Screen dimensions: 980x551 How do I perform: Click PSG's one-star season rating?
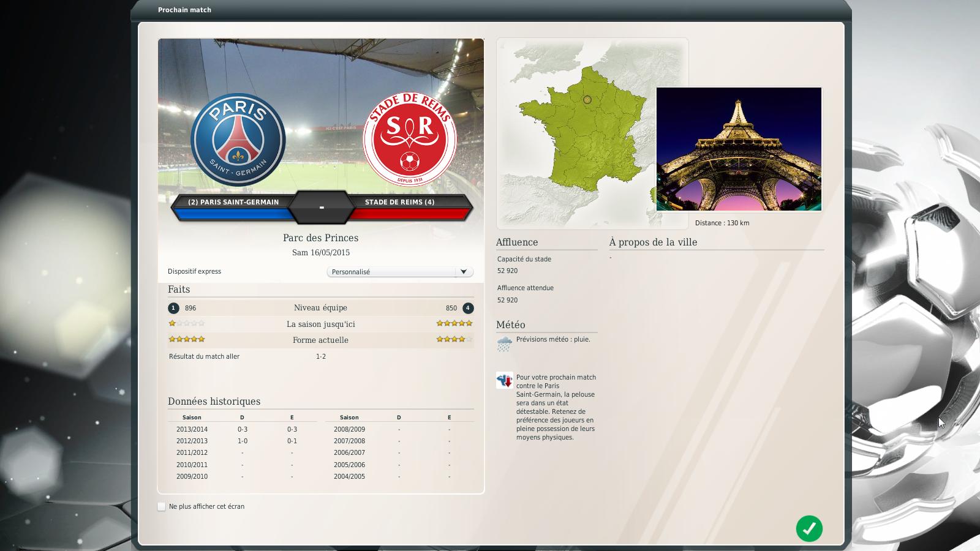(187, 323)
